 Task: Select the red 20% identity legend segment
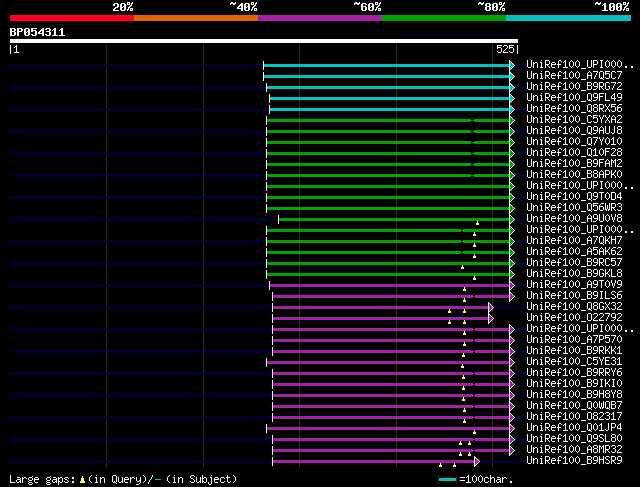coord(72,18)
